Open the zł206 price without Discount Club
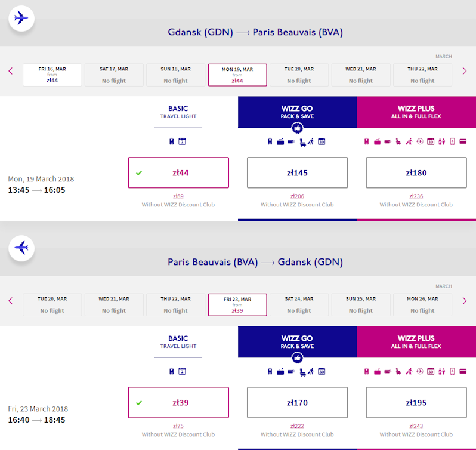This screenshot has height=450, width=476. tap(297, 196)
